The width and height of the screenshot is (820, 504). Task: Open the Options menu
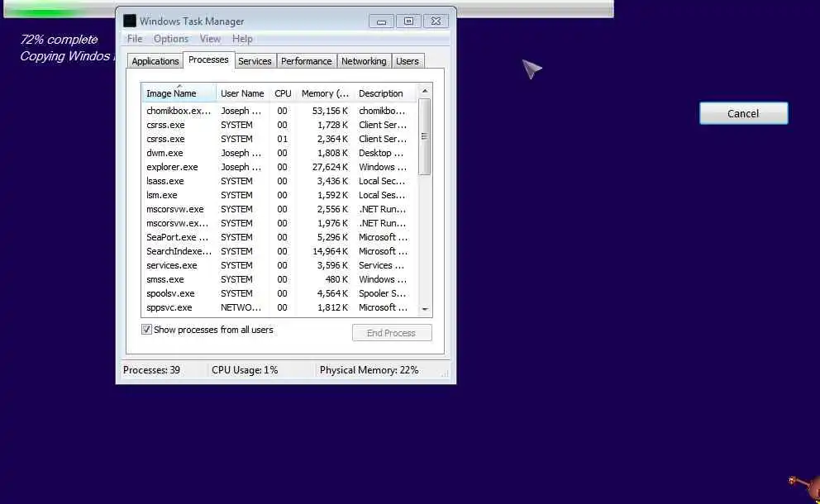(170, 39)
